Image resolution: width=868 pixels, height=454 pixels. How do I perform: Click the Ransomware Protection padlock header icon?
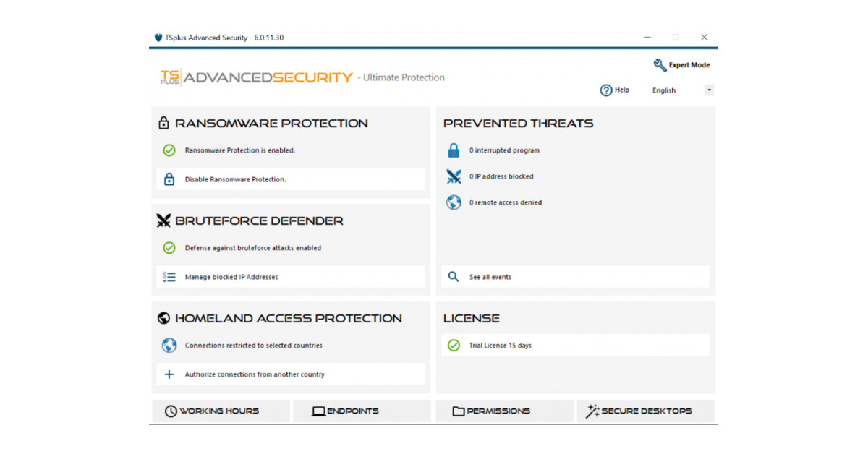pyautogui.click(x=164, y=123)
